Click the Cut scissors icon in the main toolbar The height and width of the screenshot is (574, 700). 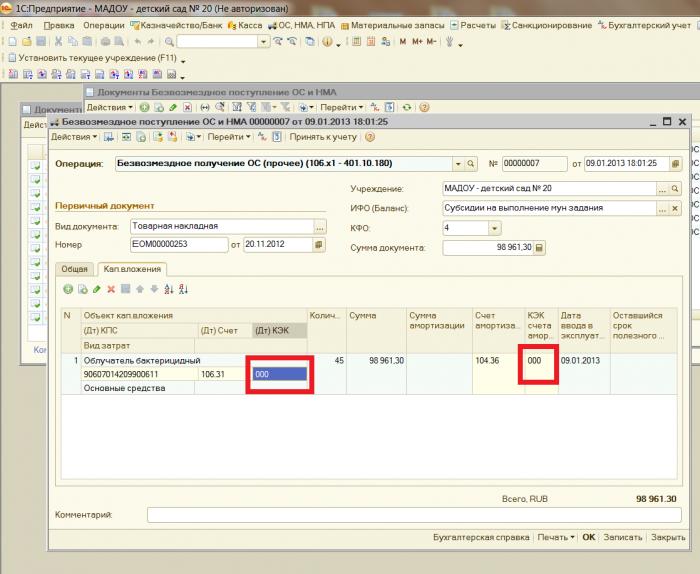tap(58, 42)
